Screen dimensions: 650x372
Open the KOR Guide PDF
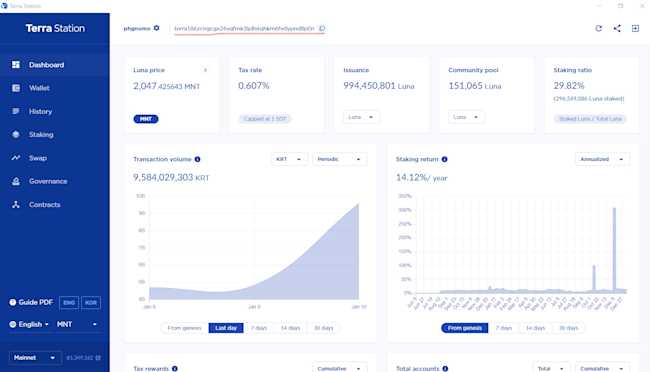91,303
